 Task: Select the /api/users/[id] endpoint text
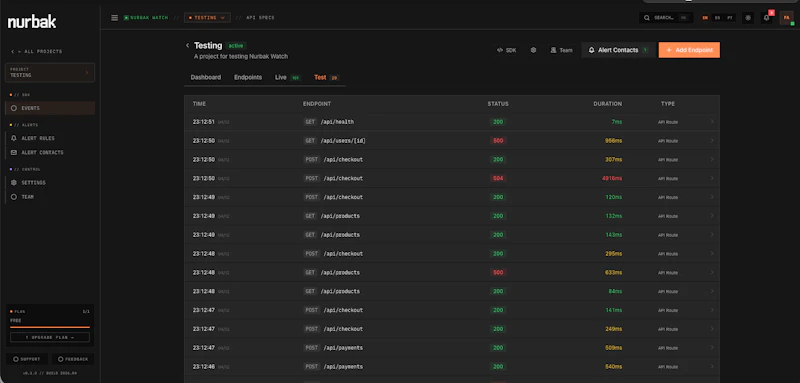coord(343,141)
